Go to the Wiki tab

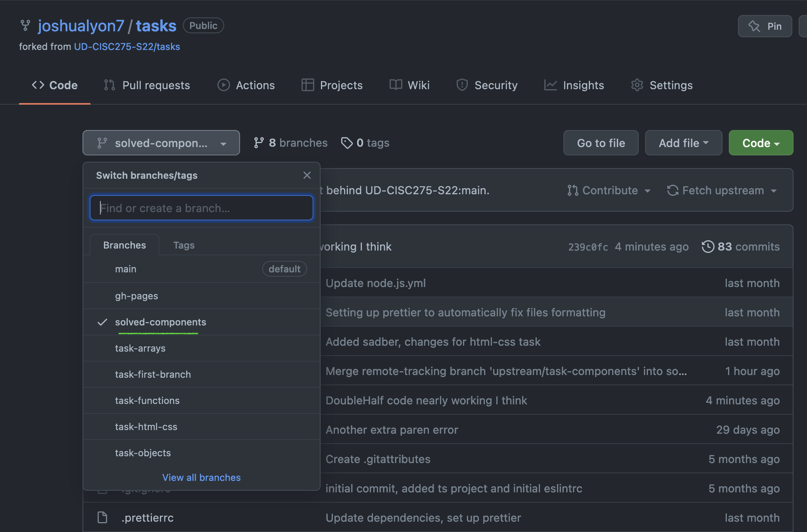tap(409, 85)
